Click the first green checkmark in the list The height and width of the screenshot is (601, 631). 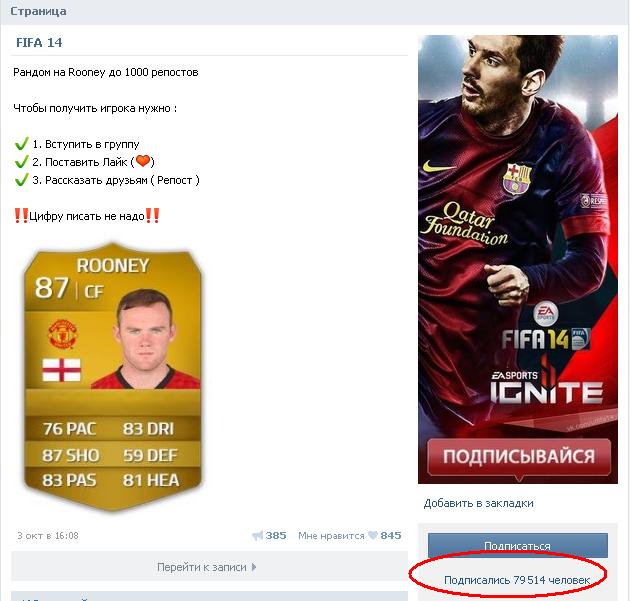coord(21,144)
